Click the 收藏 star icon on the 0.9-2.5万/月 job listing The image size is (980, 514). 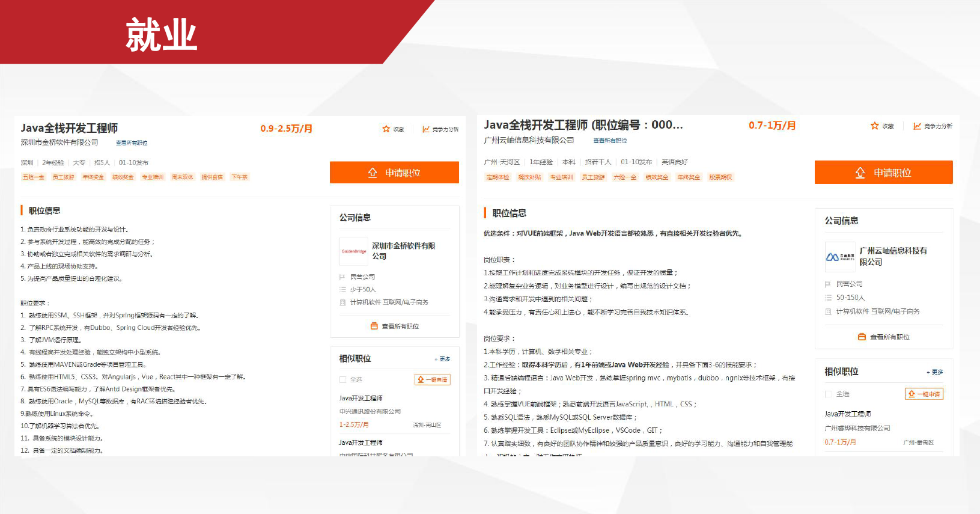[x=386, y=129]
